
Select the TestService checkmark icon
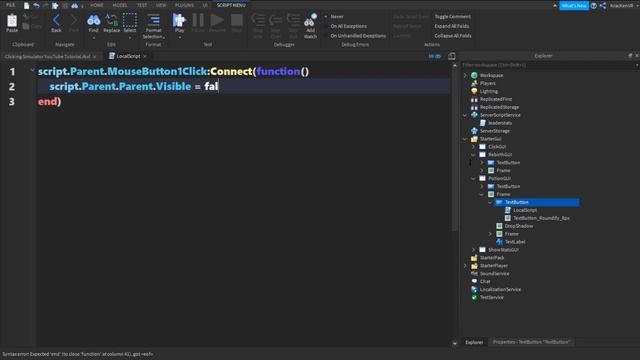(x=474, y=297)
